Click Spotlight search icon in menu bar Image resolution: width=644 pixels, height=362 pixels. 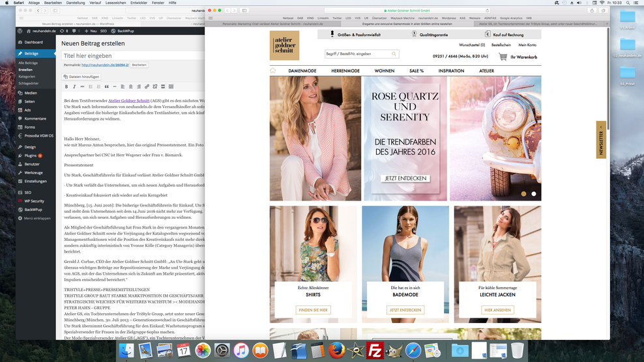pyautogui.click(x=628, y=3)
